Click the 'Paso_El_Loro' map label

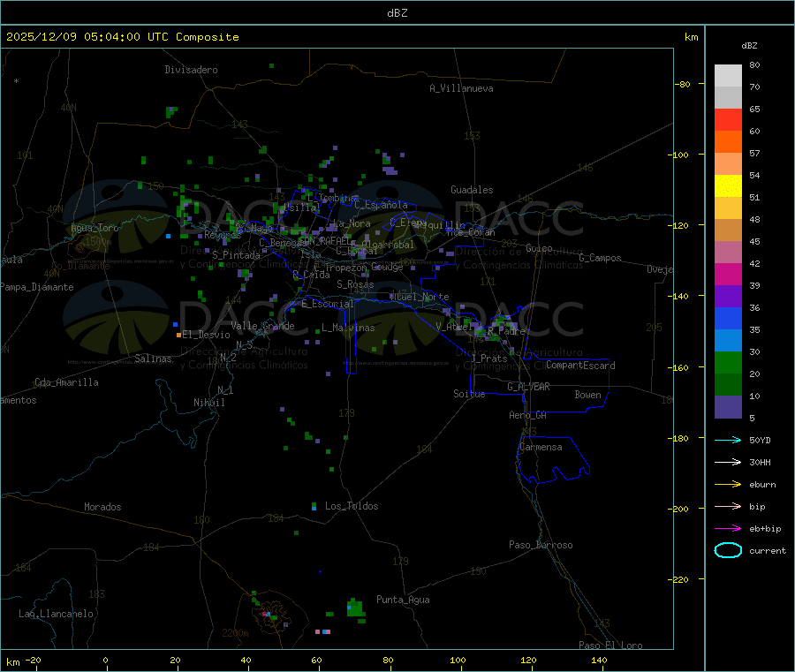pos(610,646)
